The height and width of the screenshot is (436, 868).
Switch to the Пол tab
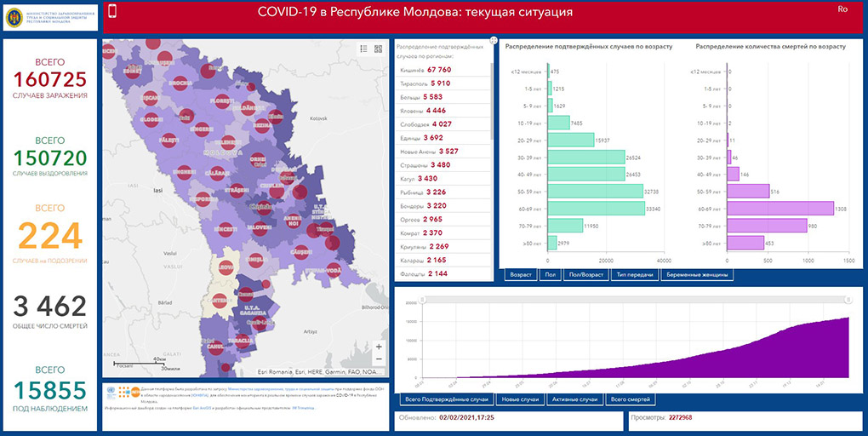click(550, 275)
